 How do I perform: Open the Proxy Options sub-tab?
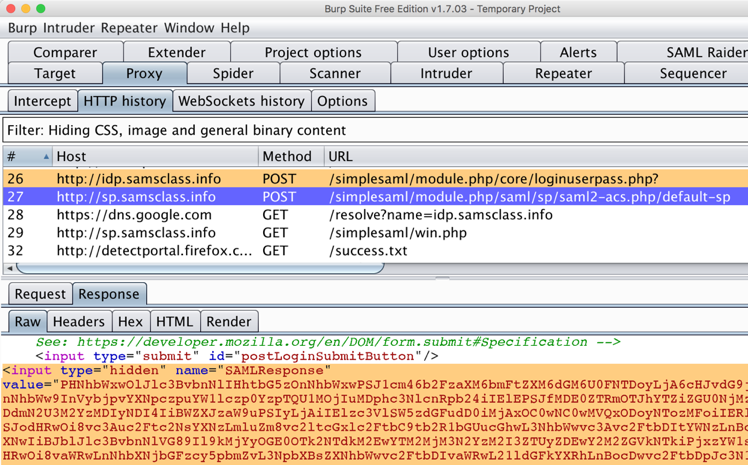click(343, 101)
